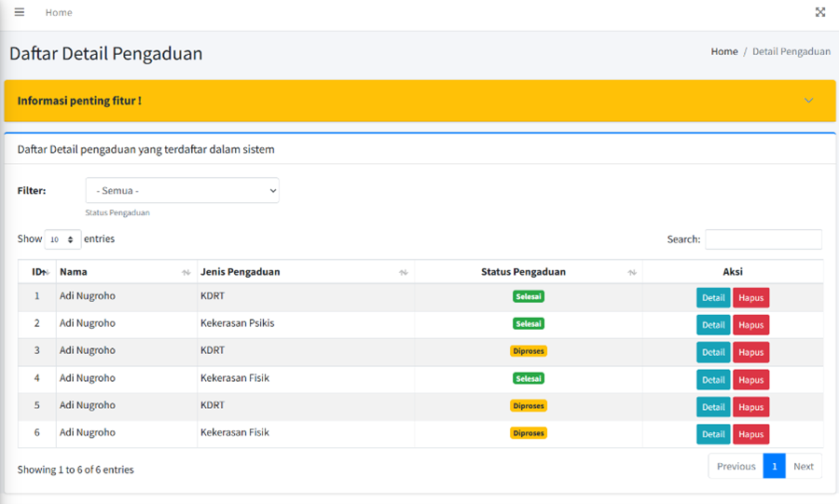
Task: Go to the Previous page
Action: (736, 467)
